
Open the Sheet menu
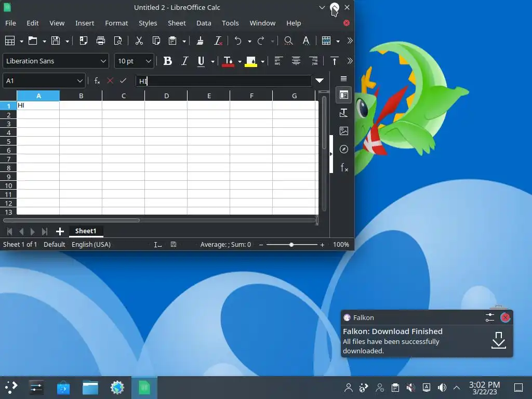[177, 23]
